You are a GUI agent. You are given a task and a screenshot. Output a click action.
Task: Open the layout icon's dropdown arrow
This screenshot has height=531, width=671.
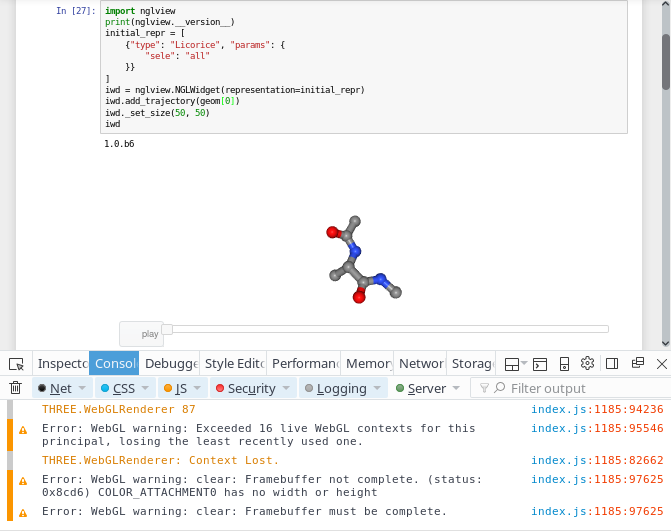(524, 363)
